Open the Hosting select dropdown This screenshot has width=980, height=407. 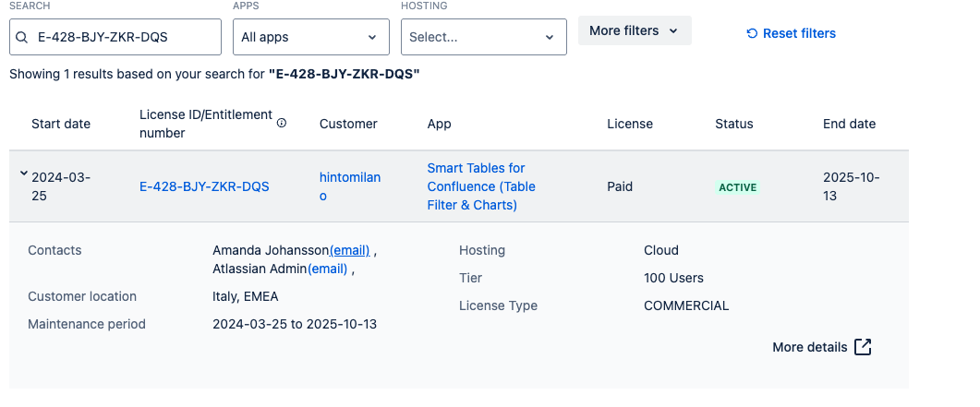click(x=483, y=37)
